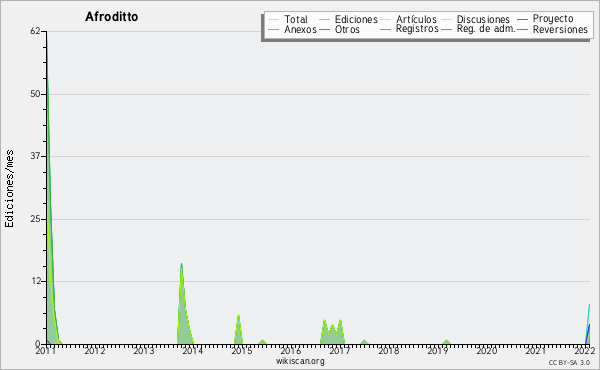Image resolution: width=600 pixels, height=370 pixels.
Task: Click the 62 y-axis value label
Action: 35,31
